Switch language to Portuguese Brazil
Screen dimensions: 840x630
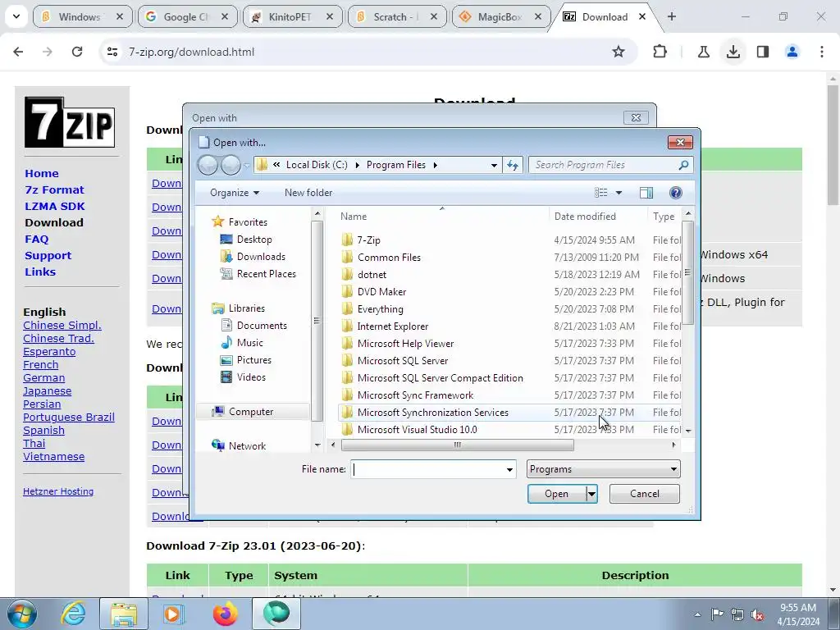pos(69,418)
